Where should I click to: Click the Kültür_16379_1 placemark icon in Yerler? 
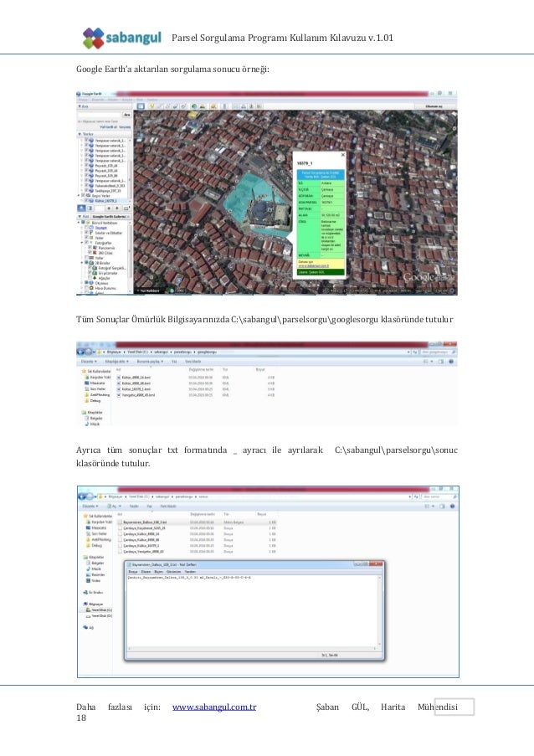pos(91,201)
